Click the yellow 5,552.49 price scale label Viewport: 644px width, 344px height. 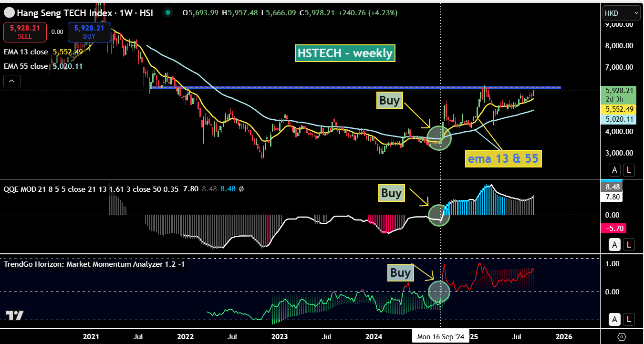(619, 109)
